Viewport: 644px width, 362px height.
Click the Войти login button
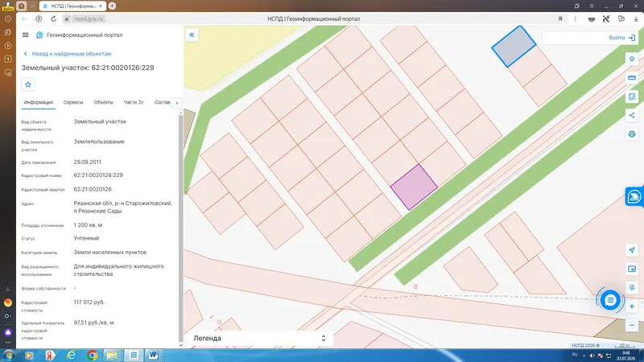click(621, 38)
